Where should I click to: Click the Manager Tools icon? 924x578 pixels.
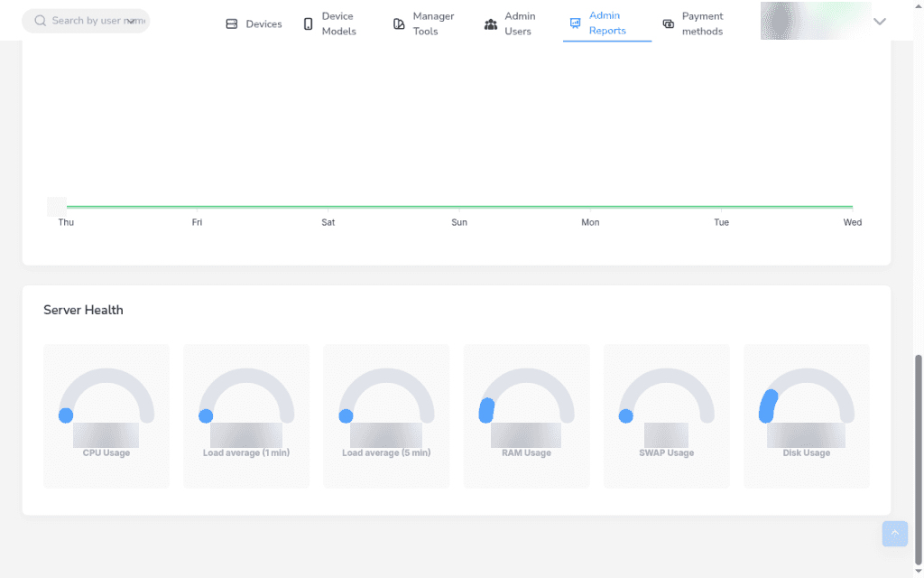(399, 24)
